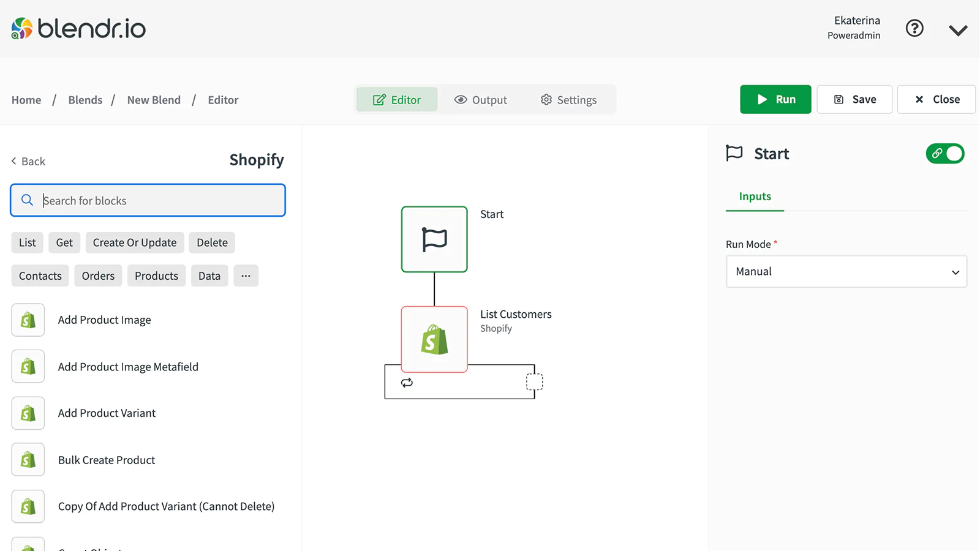Open New Blend breadcrumb link
Viewport: 980px width, 551px height.
(154, 100)
